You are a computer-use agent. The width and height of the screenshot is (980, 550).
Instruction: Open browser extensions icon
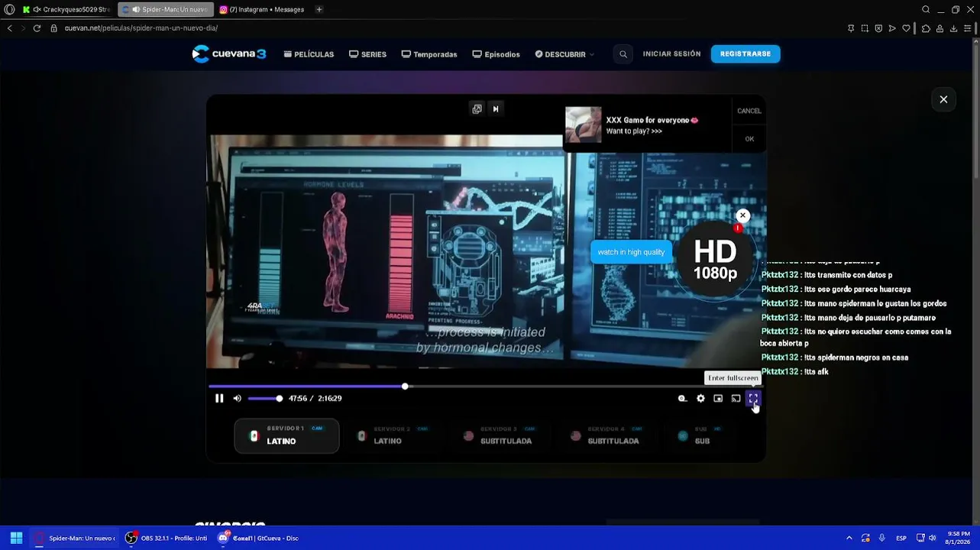pyautogui.click(x=926, y=28)
